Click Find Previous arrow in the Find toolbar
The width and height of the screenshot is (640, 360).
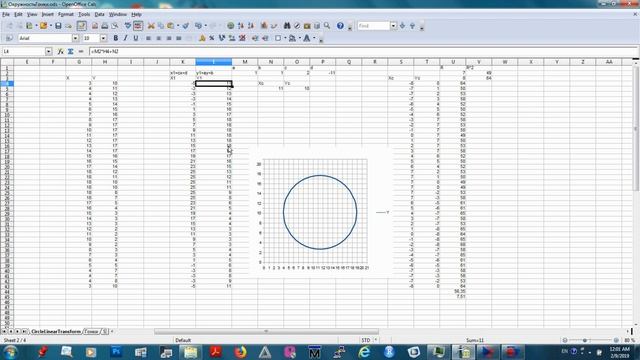(x=412, y=26)
